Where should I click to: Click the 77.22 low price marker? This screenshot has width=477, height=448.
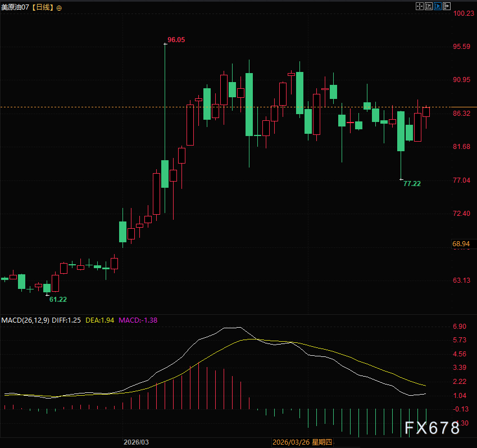[412, 183]
